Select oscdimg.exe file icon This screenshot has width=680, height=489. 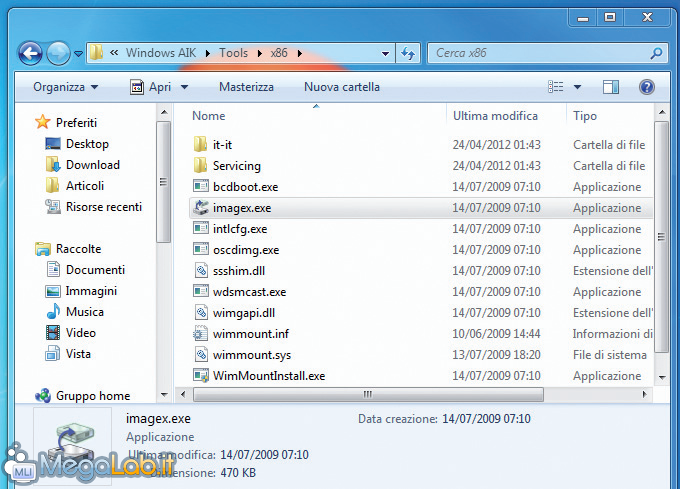200,249
